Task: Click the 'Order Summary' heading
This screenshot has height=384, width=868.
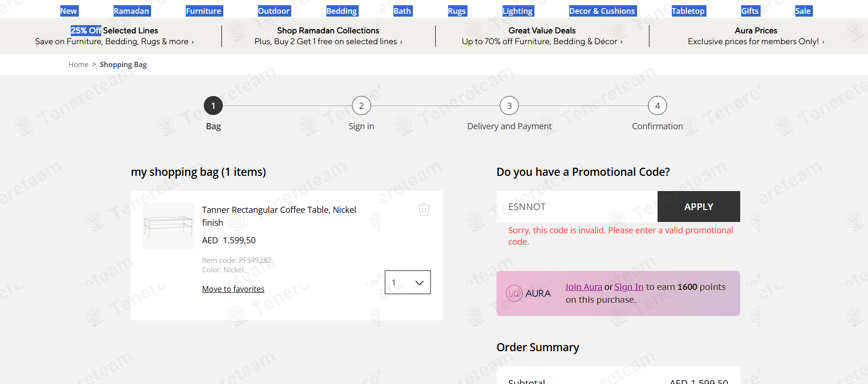Action: tap(538, 347)
